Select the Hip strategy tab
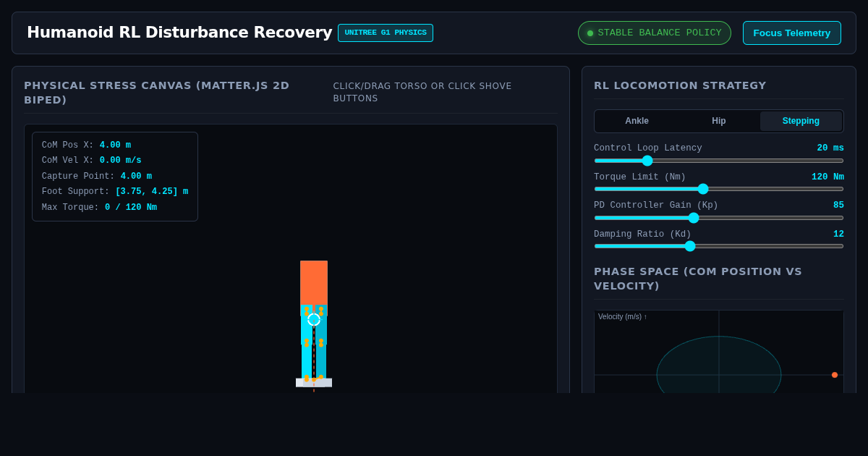 point(719,121)
